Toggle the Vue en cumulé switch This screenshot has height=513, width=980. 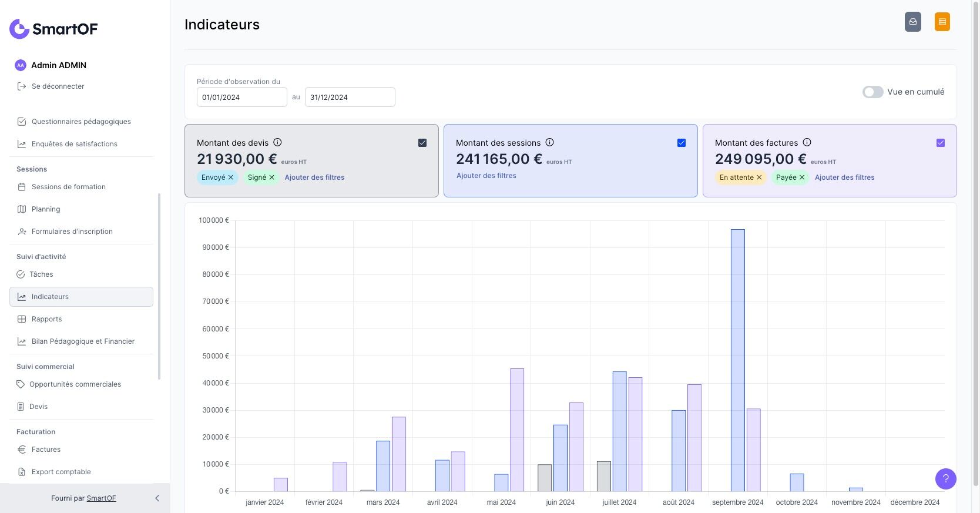872,92
